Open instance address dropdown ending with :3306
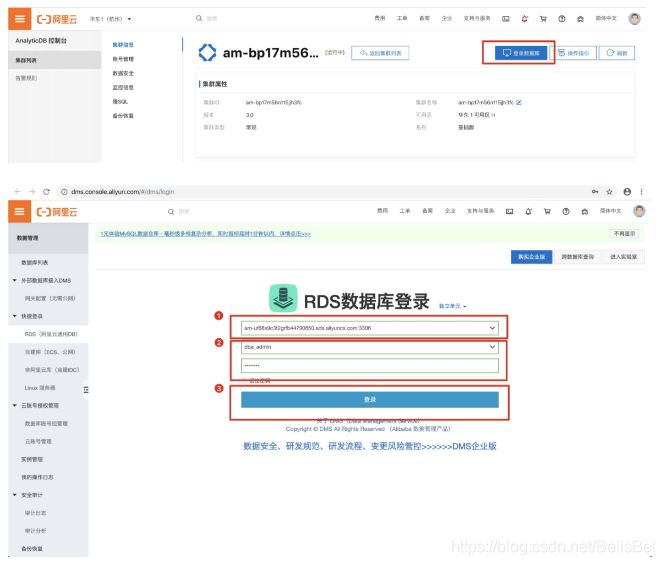The image size is (664, 565). (370, 328)
